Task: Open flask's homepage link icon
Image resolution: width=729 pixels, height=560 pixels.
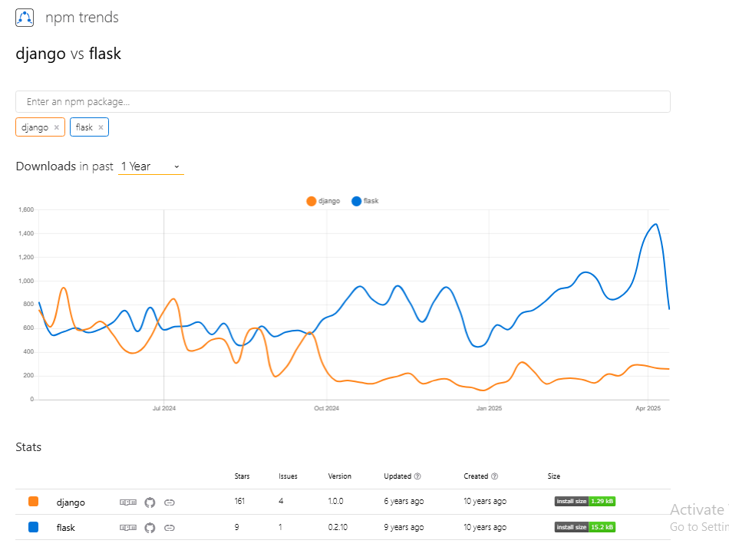Action: point(170,528)
